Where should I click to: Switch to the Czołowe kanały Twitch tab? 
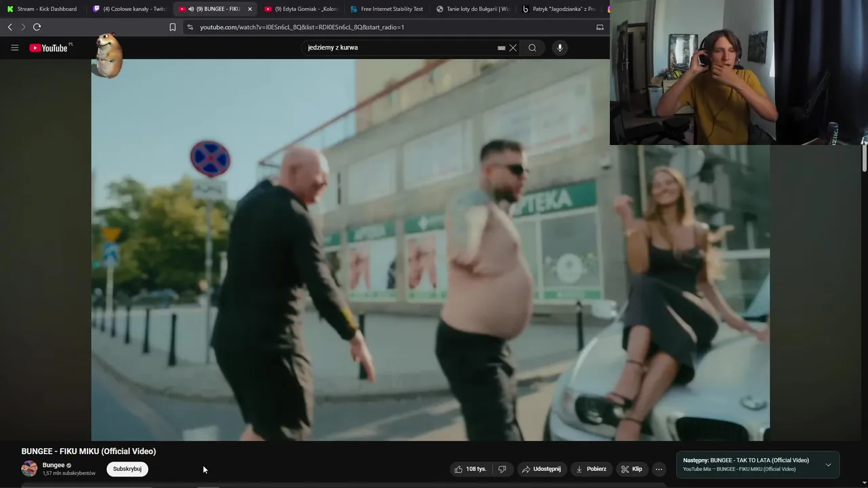point(129,9)
